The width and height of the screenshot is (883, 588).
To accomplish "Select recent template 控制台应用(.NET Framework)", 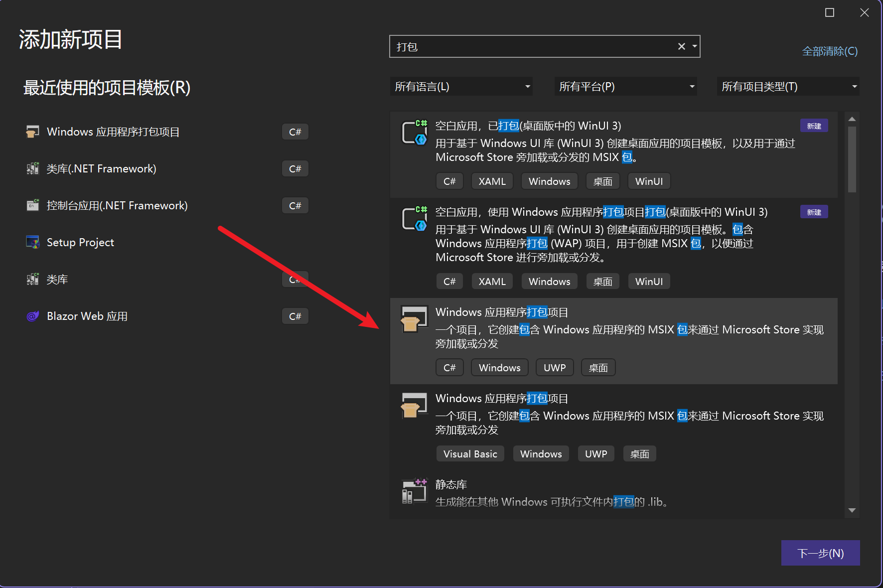I will (167, 206).
